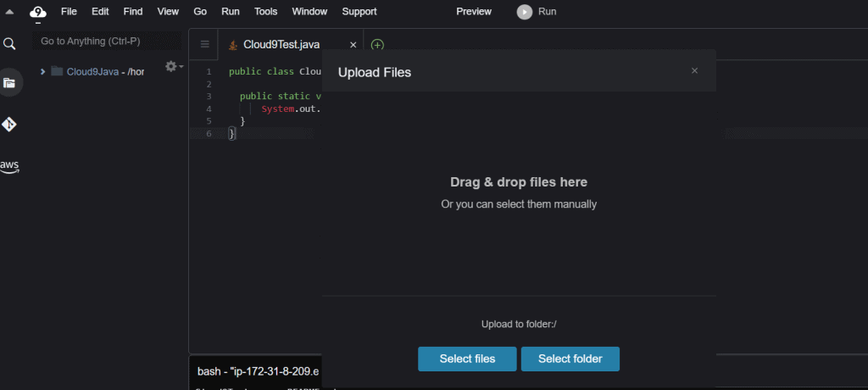Viewport: 868px width, 390px height.
Task: Open the Window menu
Action: click(309, 12)
